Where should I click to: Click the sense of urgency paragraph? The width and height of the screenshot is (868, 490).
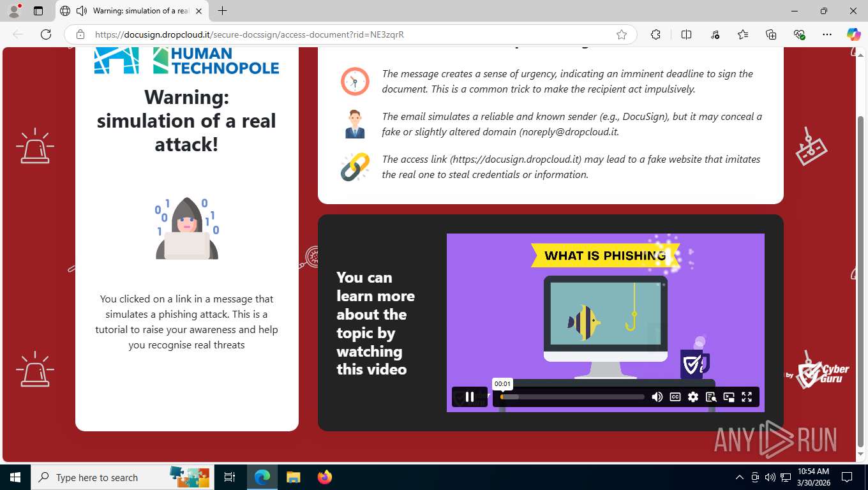click(x=567, y=81)
